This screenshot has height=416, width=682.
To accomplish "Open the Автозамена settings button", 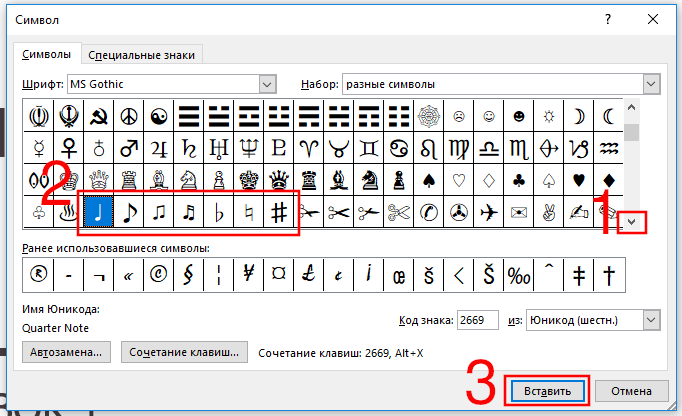I will click(x=65, y=352).
